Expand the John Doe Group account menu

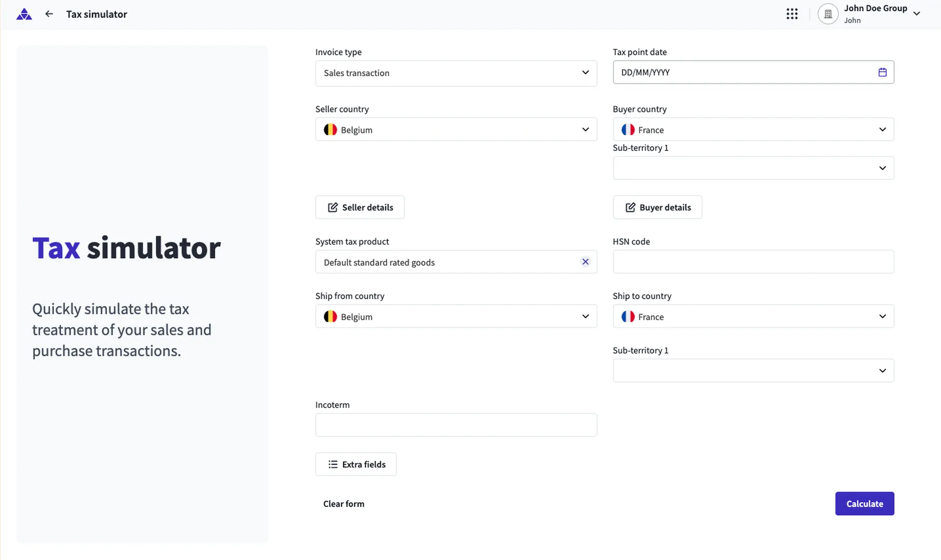[x=917, y=14]
